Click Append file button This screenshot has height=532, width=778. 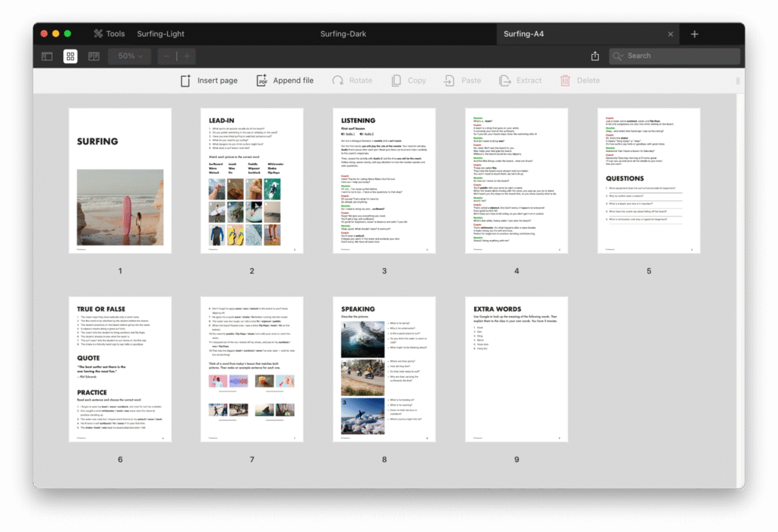point(284,81)
